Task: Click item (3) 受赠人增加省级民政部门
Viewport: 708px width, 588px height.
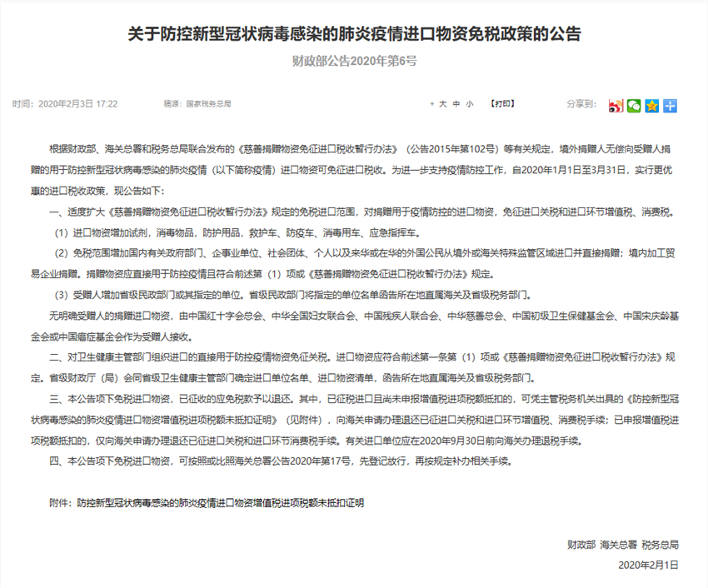Action: click(x=293, y=295)
